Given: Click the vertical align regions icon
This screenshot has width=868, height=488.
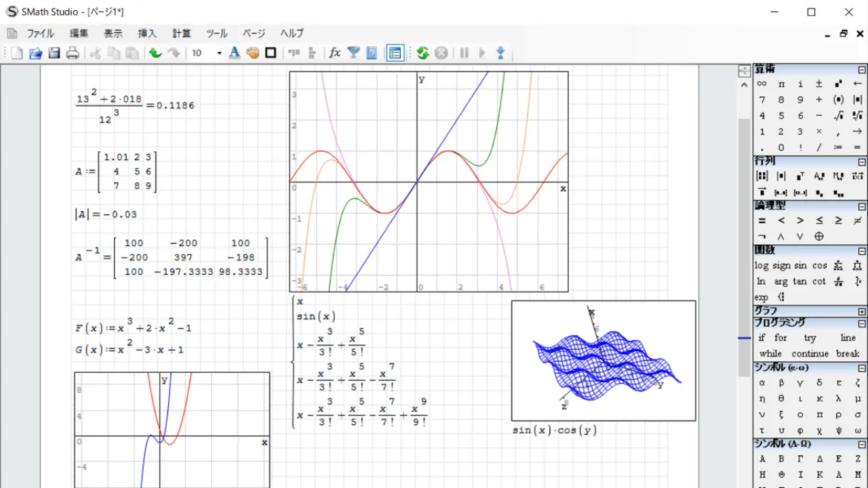Looking at the screenshot, I should tap(312, 53).
